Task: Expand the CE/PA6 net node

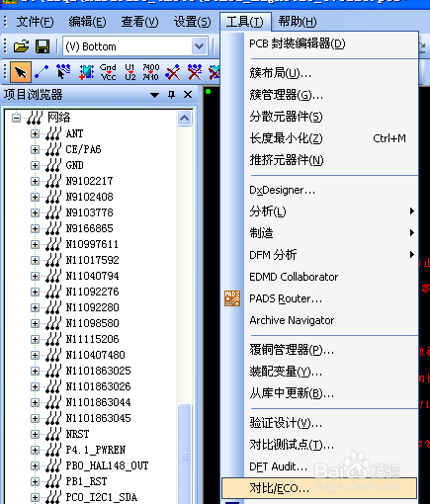Action: coord(35,149)
